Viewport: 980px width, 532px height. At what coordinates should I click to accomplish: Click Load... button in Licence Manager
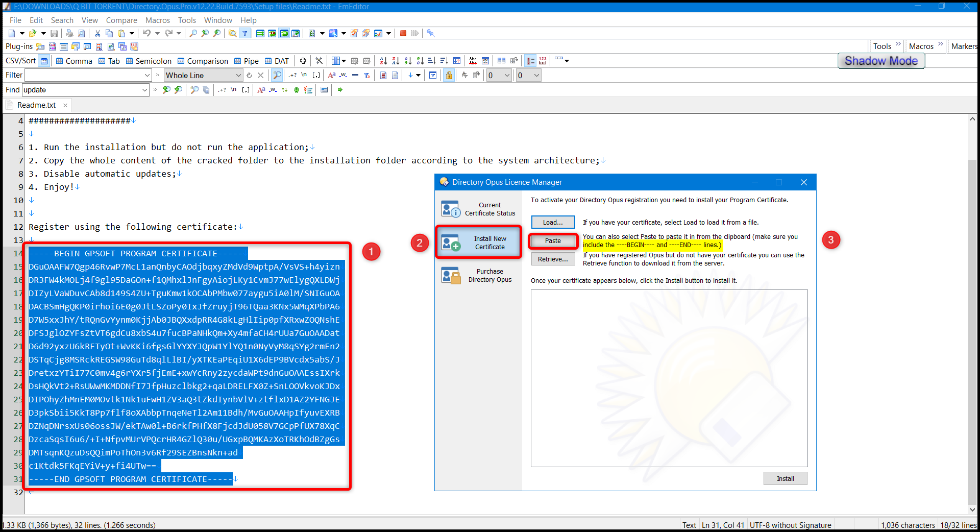pos(553,222)
